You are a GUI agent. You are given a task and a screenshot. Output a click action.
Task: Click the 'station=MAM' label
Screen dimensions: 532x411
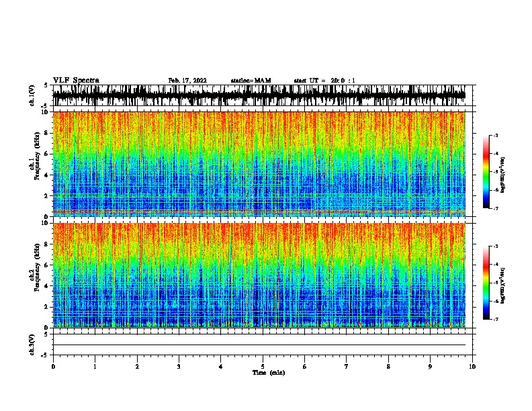click(251, 81)
